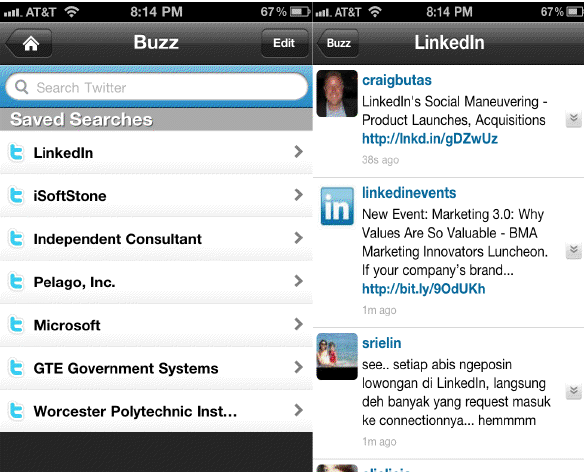Image resolution: width=584 pixels, height=472 pixels.
Task: Open the bit.ly/9OdUKh link
Action: (423, 289)
